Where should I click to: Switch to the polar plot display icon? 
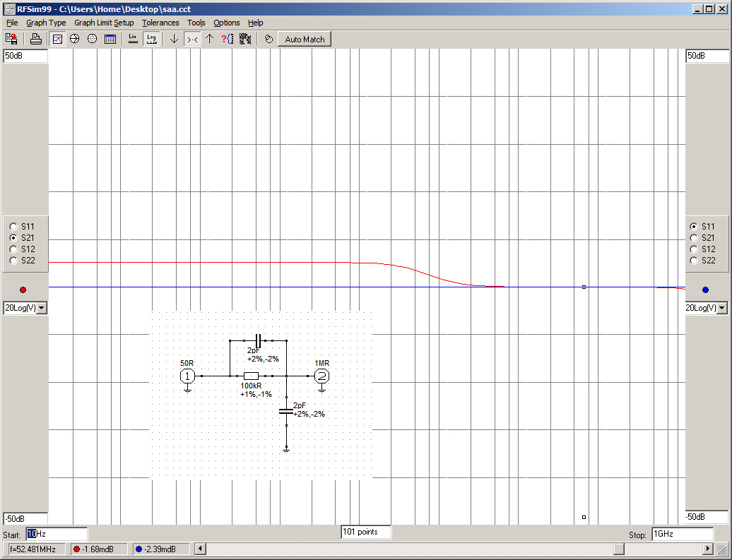point(93,40)
